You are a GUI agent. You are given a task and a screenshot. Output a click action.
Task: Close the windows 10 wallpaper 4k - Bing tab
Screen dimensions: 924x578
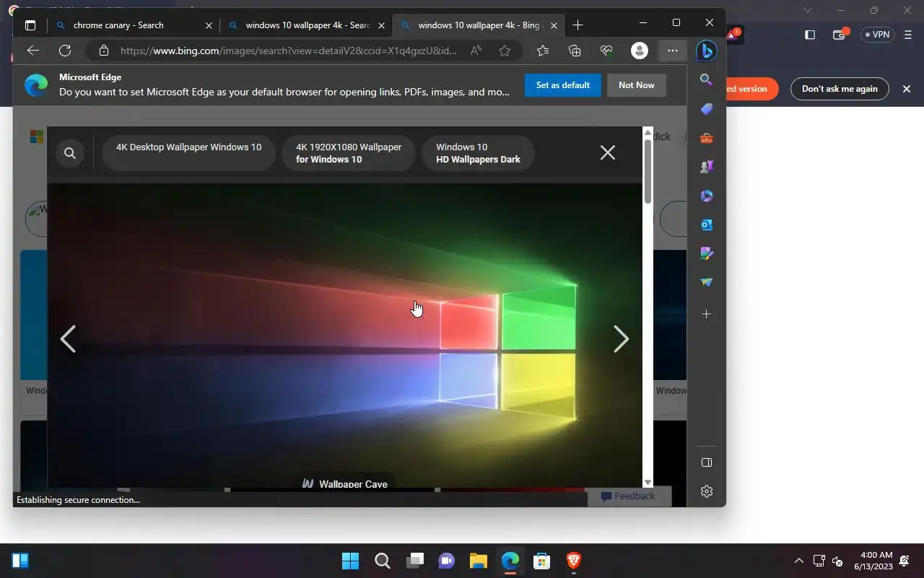pos(554,25)
